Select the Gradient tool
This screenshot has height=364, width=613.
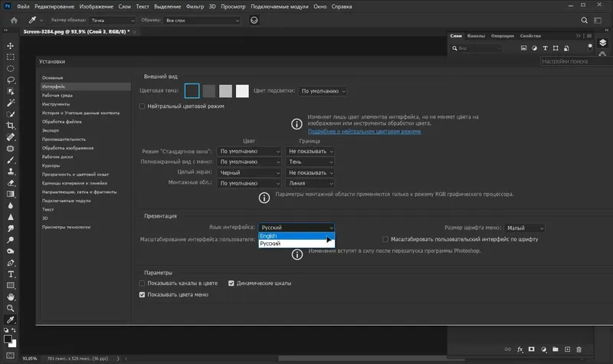coord(11,194)
